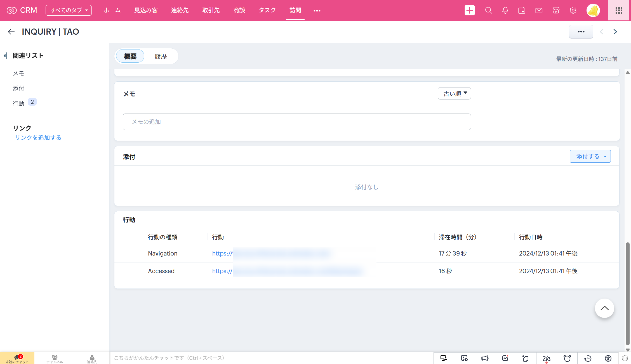Viewport: 631px width, 364px height.
Task: Expand the 古い順 sort dropdown
Action: click(x=454, y=93)
